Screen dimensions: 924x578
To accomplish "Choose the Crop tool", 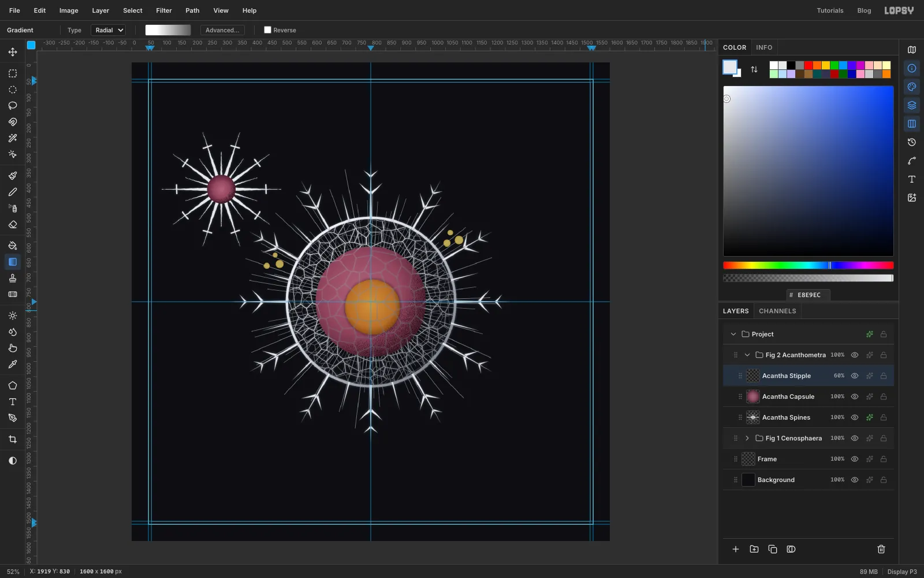I will pyautogui.click(x=13, y=439).
